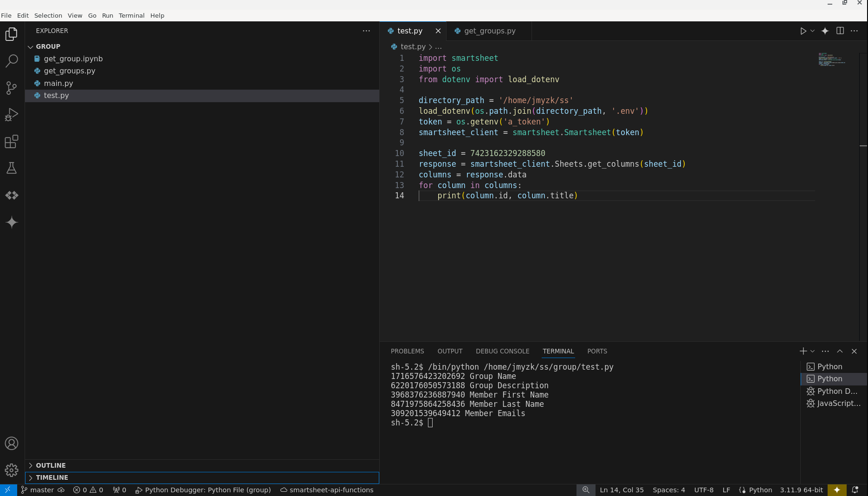Screen dimensions: 868x496
Task: Open the Edit menu
Action: [23, 15]
